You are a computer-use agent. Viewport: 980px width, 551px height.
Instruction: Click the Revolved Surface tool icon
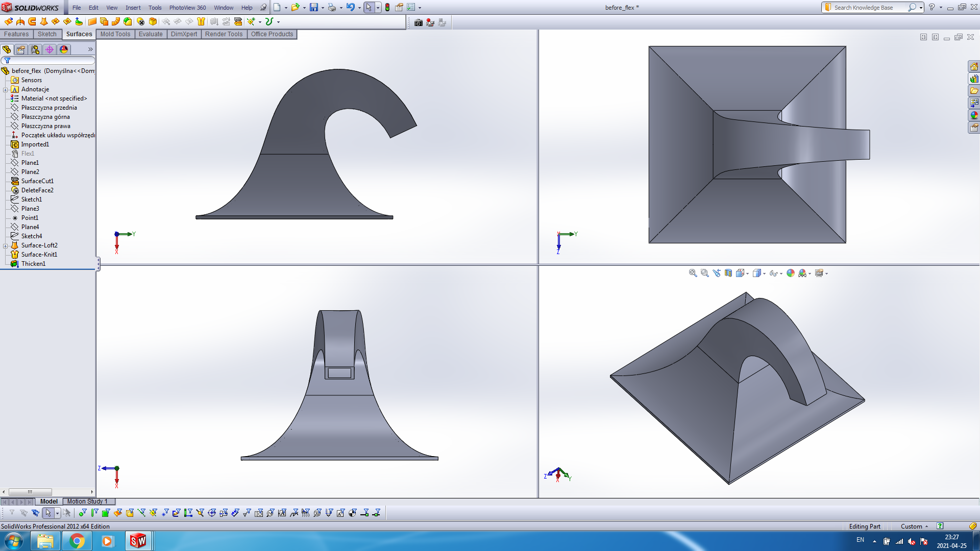click(x=20, y=21)
